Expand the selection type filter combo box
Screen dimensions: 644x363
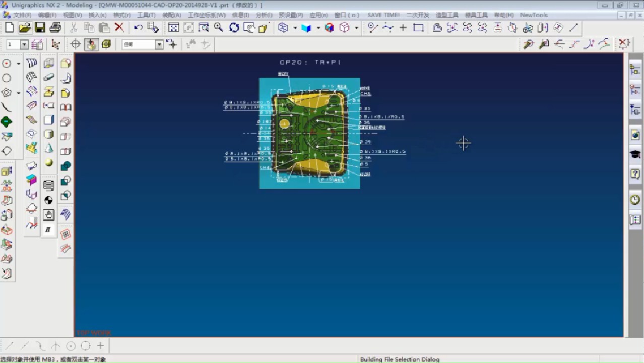pos(159,45)
